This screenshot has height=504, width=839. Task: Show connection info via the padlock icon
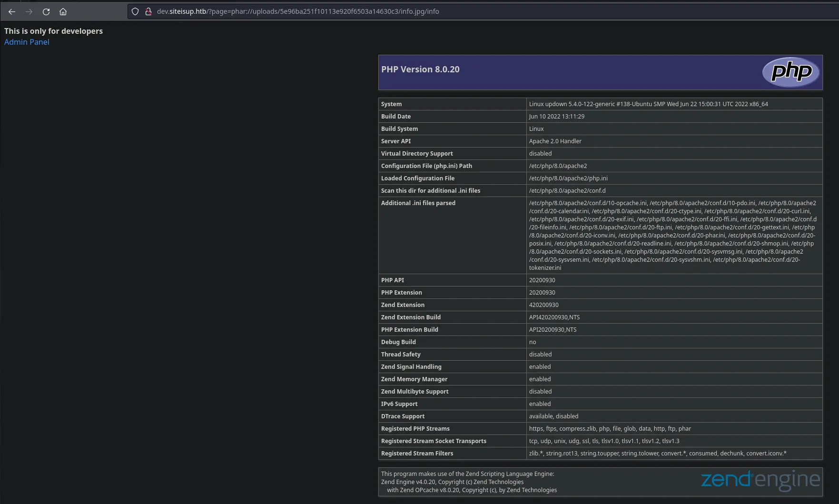pyautogui.click(x=148, y=11)
